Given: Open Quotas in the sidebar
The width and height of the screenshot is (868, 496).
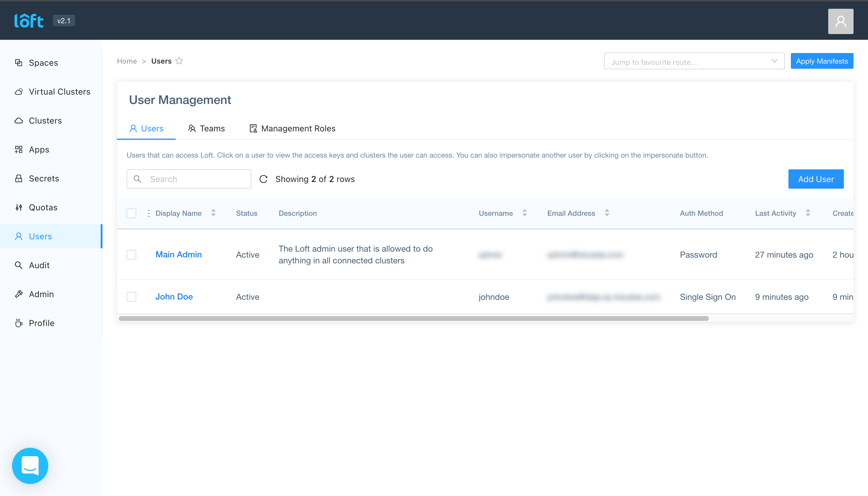Looking at the screenshot, I should pos(43,207).
